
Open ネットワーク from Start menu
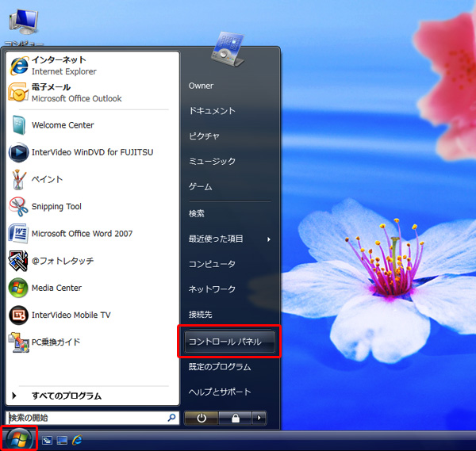212,289
